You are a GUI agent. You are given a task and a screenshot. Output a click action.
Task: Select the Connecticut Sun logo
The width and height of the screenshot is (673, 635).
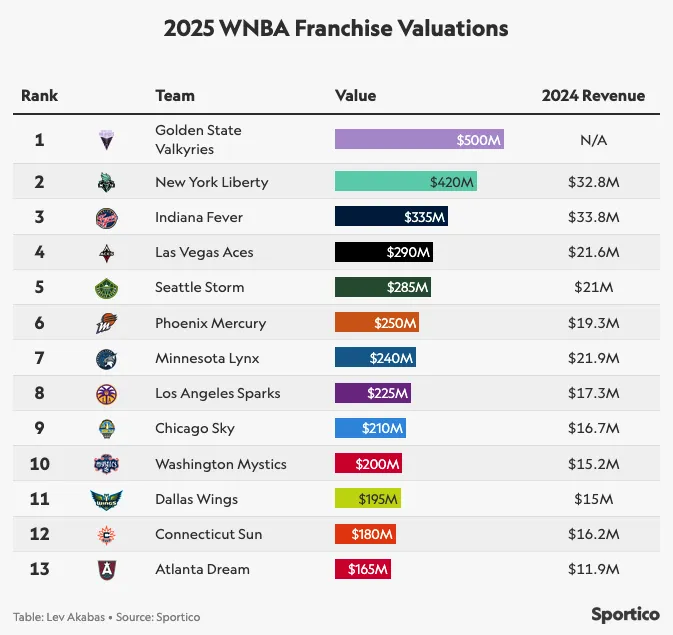coord(106,534)
